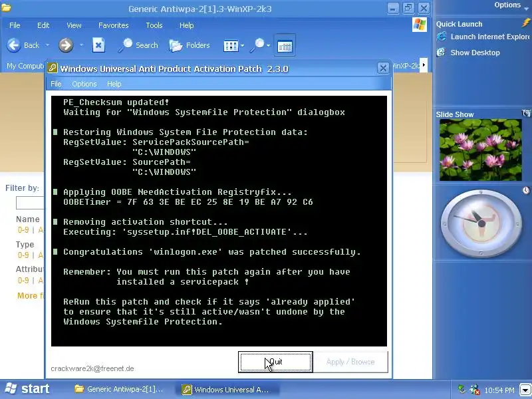Click the Folders button in Explorer toolbar
This screenshot has height=399, width=532.
point(190,45)
